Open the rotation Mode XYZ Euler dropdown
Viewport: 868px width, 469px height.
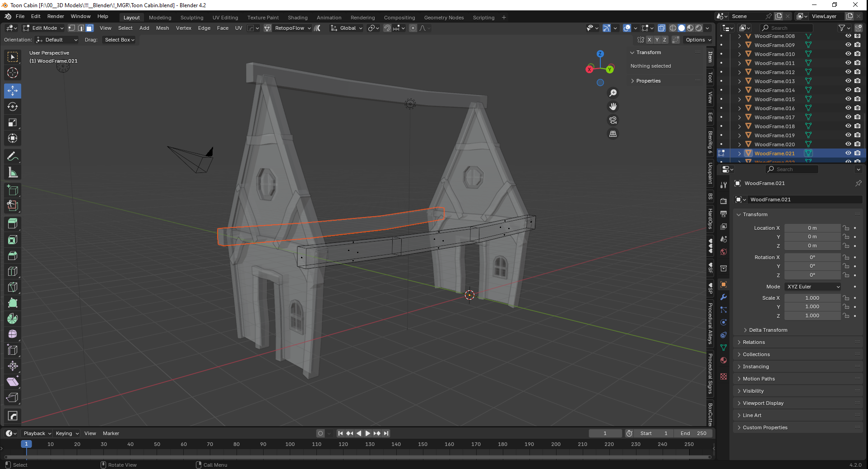coord(813,287)
